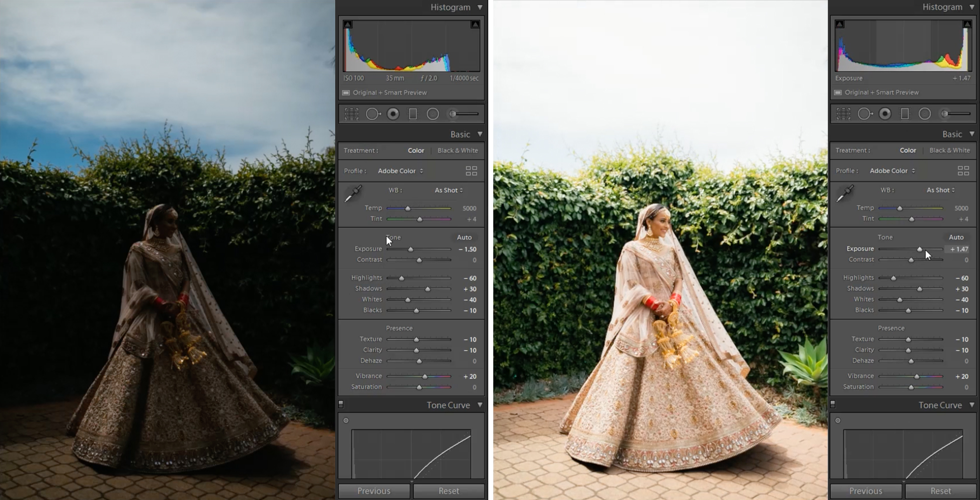Choose Color treatment in right panel
The image size is (980, 500).
coord(907,150)
